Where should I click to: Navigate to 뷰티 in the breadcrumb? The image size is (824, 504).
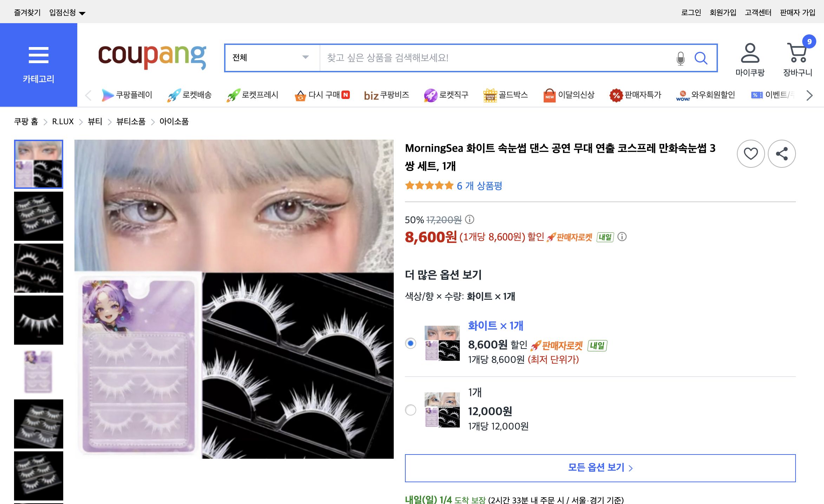point(93,121)
